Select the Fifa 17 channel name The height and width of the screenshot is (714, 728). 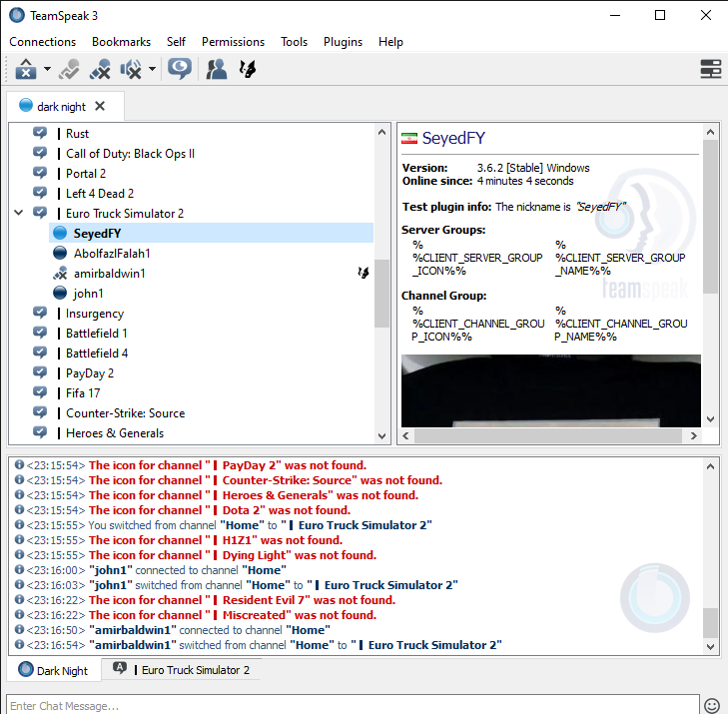click(x=83, y=393)
